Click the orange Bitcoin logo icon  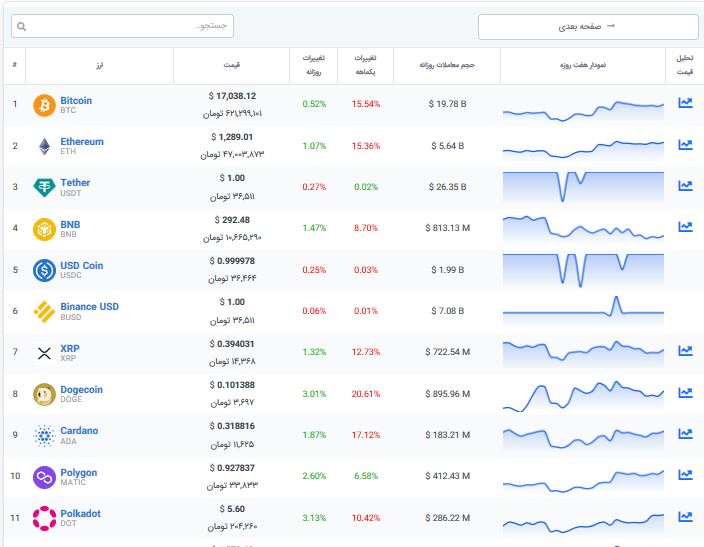[44, 105]
